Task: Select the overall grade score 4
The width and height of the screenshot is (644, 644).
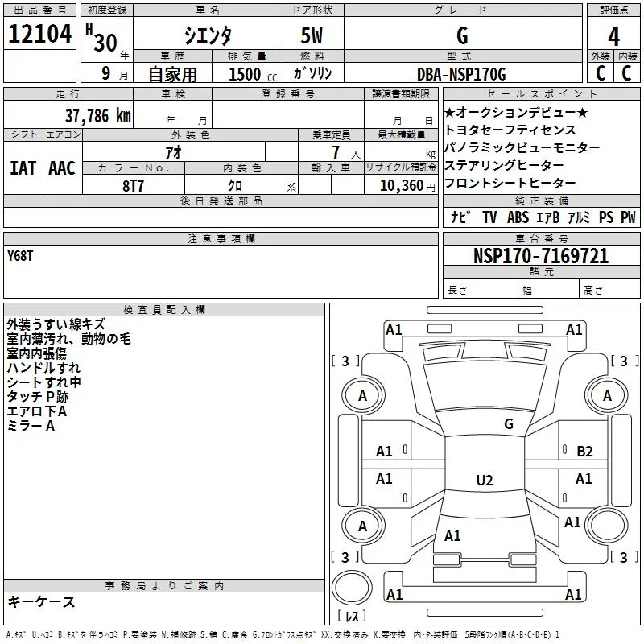Action: click(613, 37)
